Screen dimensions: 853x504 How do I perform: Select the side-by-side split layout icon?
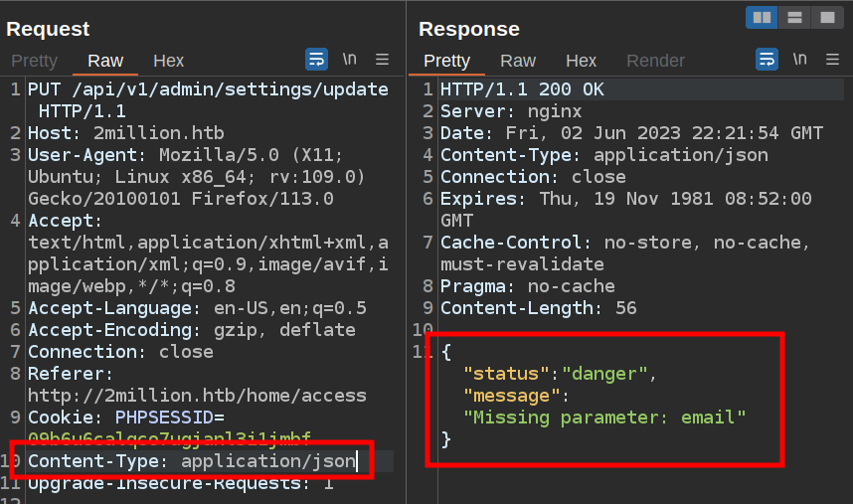tap(762, 18)
